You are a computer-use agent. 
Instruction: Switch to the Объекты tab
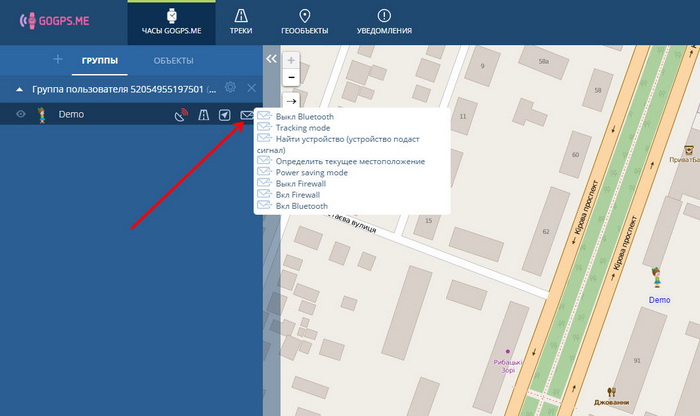[x=173, y=61]
